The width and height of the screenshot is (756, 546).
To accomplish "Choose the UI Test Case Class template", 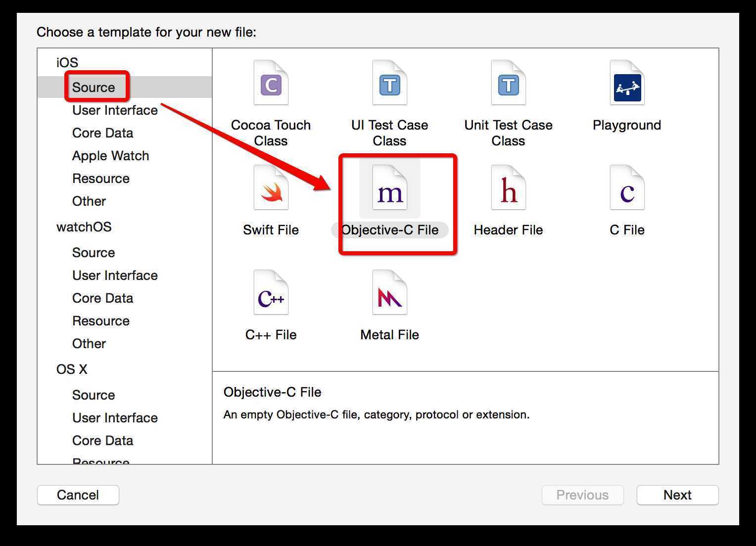I will click(389, 83).
